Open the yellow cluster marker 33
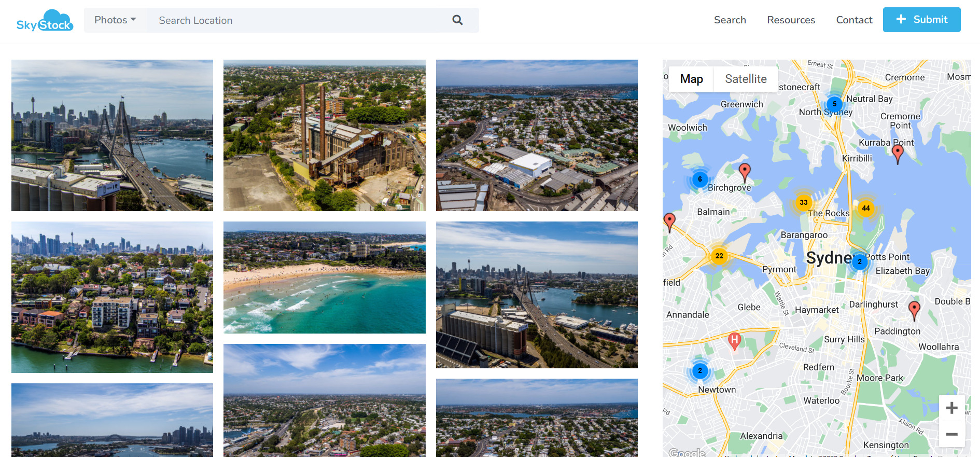This screenshot has width=980, height=457. pyautogui.click(x=803, y=202)
